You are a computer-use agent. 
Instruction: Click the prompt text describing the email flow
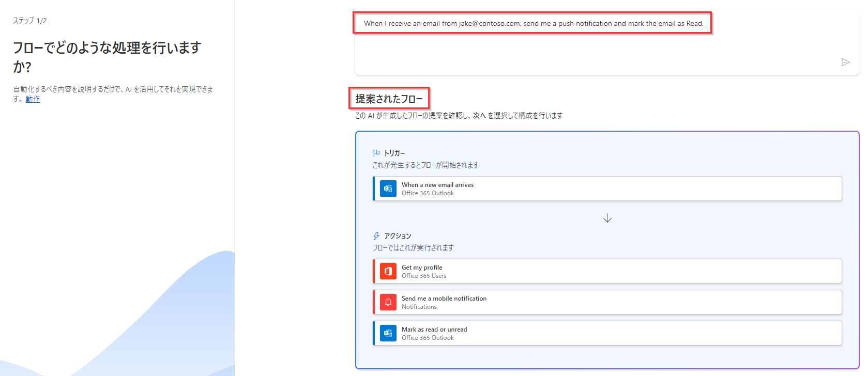pyautogui.click(x=534, y=23)
